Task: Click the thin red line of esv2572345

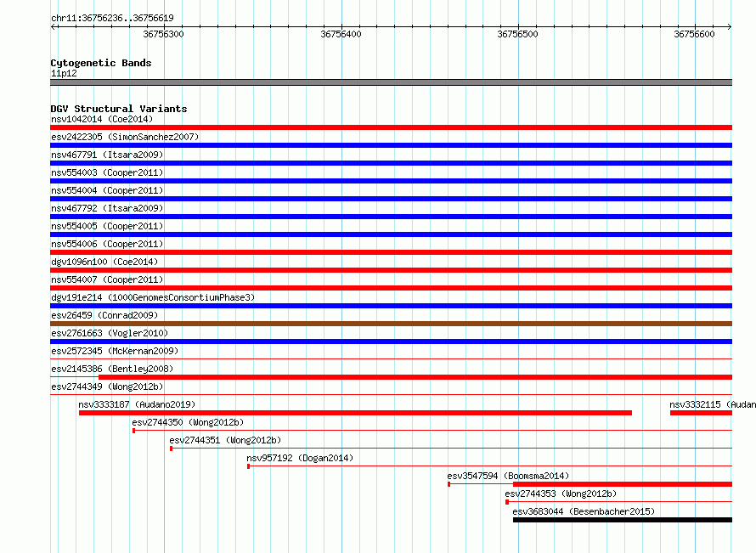Action: (x=391, y=359)
